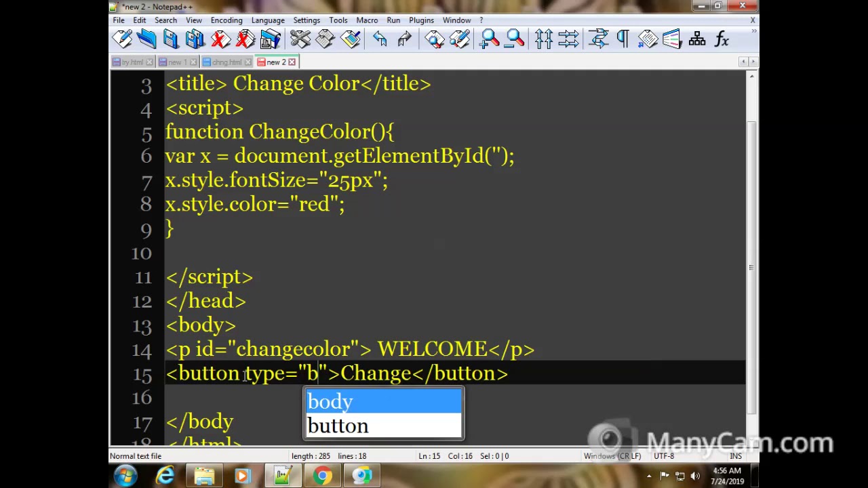Viewport: 868px width, 488px height.
Task: Click line number 10 in margin
Action: click(x=141, y=253)
